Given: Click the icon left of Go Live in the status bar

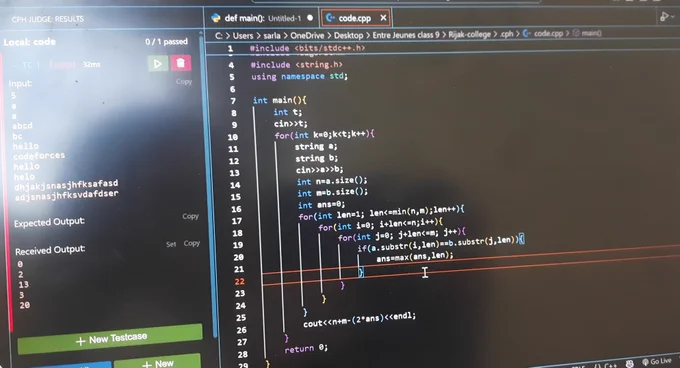Looking at the screenshot, I should 629,363.
